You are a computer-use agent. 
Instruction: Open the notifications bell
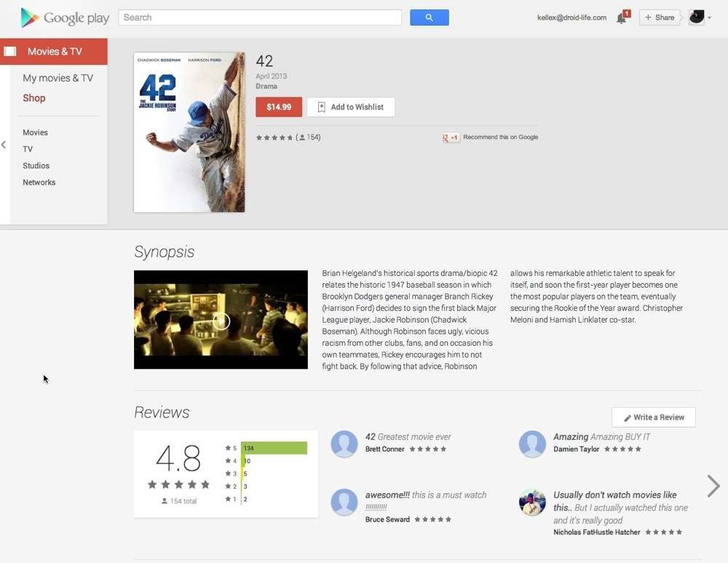pos(622,18)
